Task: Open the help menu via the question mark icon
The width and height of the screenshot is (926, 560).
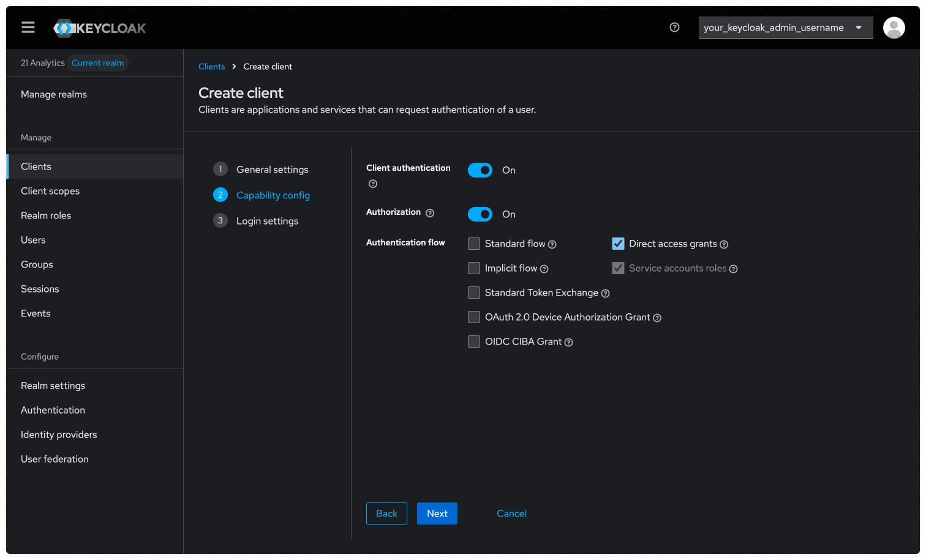Action: 674,27
